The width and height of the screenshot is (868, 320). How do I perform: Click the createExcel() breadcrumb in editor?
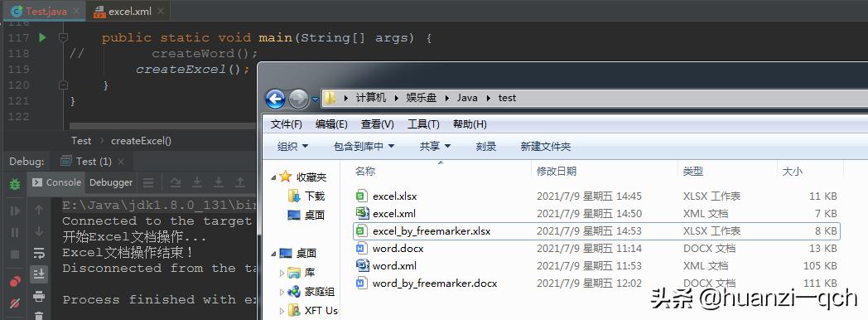pos(141,141)
